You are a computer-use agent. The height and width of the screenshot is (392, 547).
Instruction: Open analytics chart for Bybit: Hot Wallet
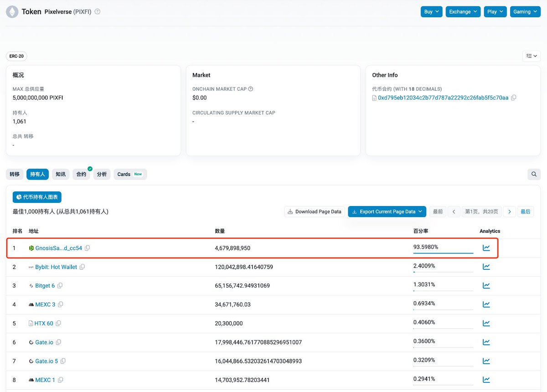pos(486,267)
